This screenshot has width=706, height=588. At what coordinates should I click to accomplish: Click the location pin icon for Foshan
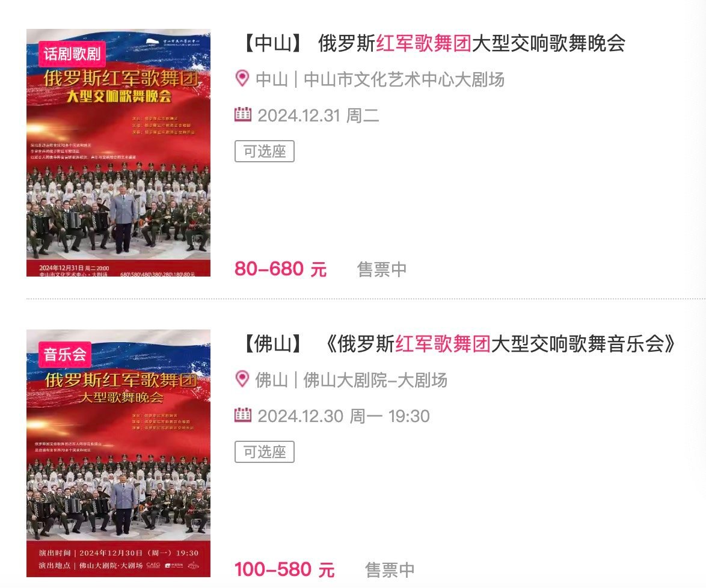click(x=242, y=379)
